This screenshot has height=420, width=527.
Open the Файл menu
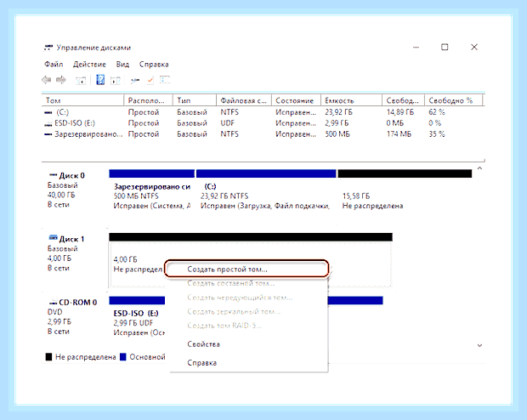click(54, 65)
